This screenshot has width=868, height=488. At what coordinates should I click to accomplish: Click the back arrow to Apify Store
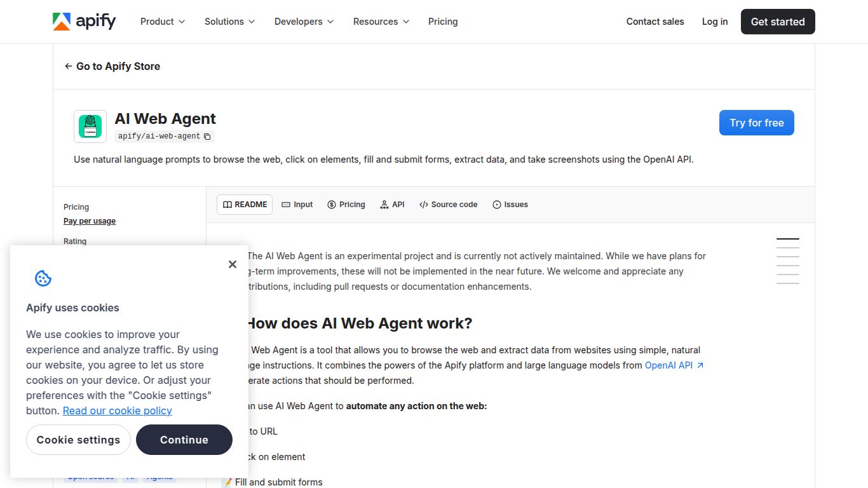(x=67, y=66)
